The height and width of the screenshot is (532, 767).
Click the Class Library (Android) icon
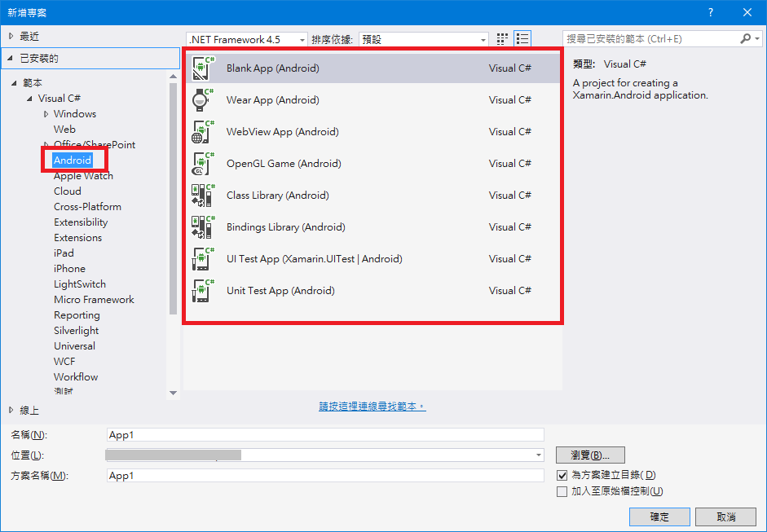click(x=203, y=196)
